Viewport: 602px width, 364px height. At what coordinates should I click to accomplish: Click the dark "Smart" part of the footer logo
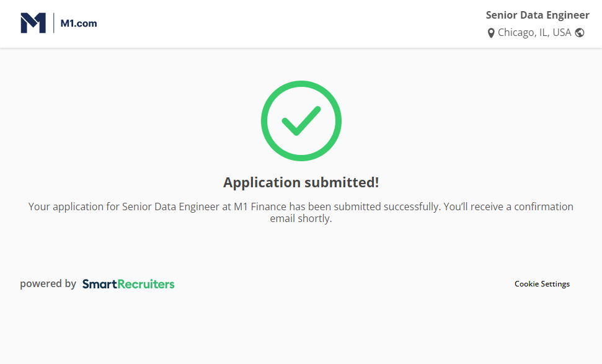[x=99, y=284]
